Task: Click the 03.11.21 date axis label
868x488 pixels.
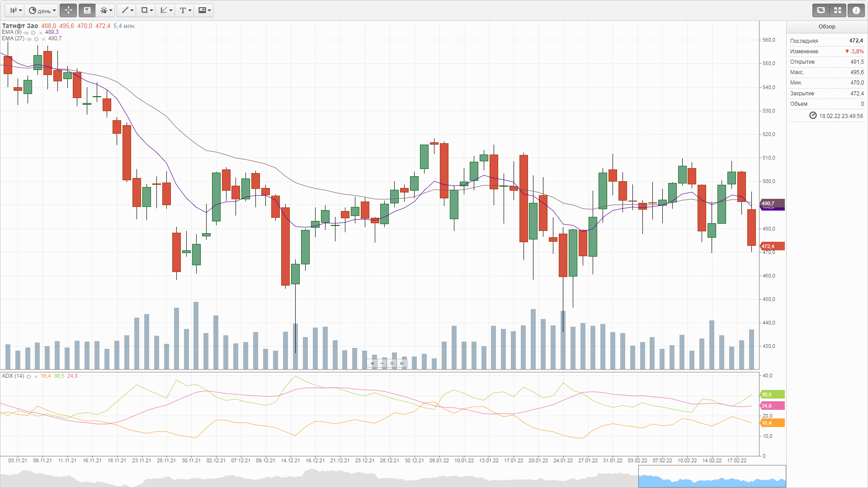Action: pos(18,460)
